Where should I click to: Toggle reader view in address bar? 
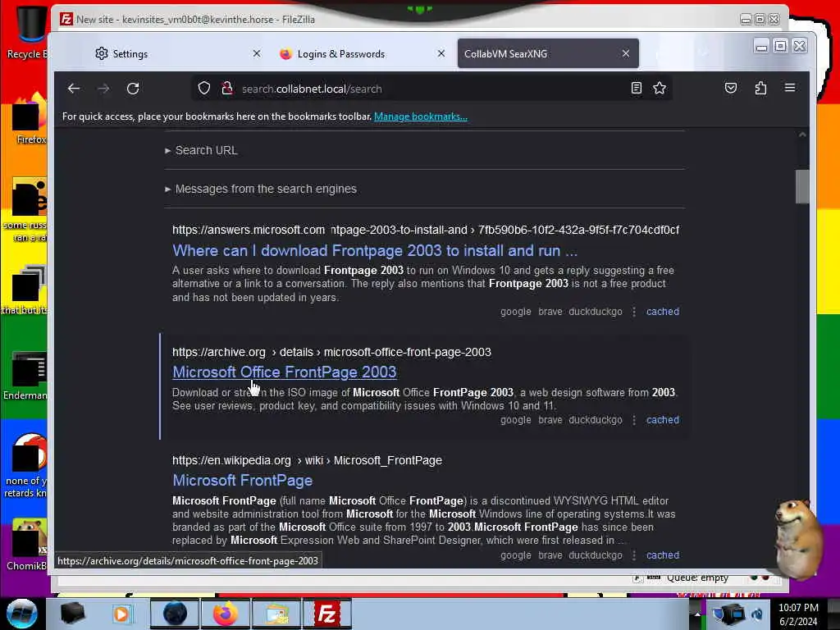pos(637,88)
